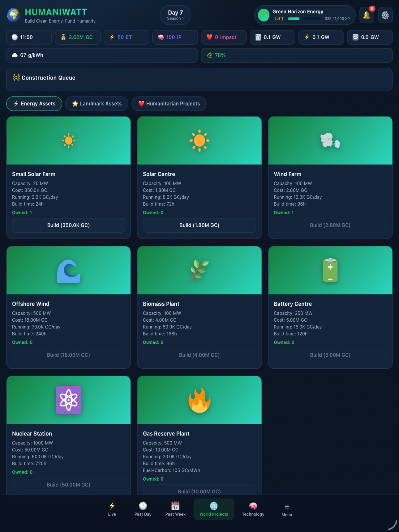Click the Gas Reserve Plant flame icon

coord(199,400)
